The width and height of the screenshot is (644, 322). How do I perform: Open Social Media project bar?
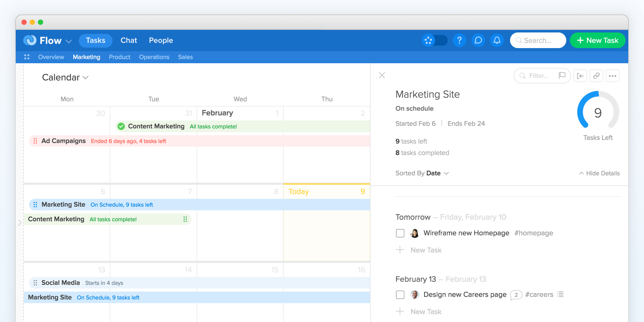[x=199, y=283]
